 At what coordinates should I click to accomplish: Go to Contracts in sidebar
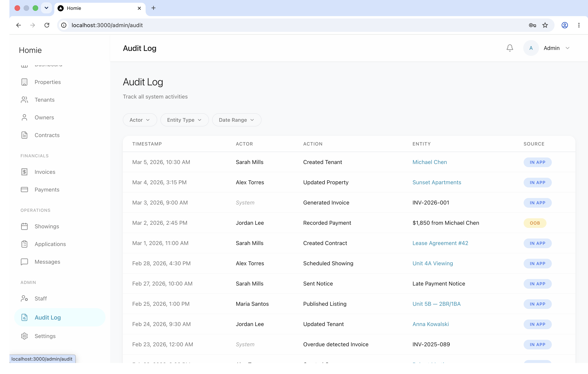(x=60, y=135)
